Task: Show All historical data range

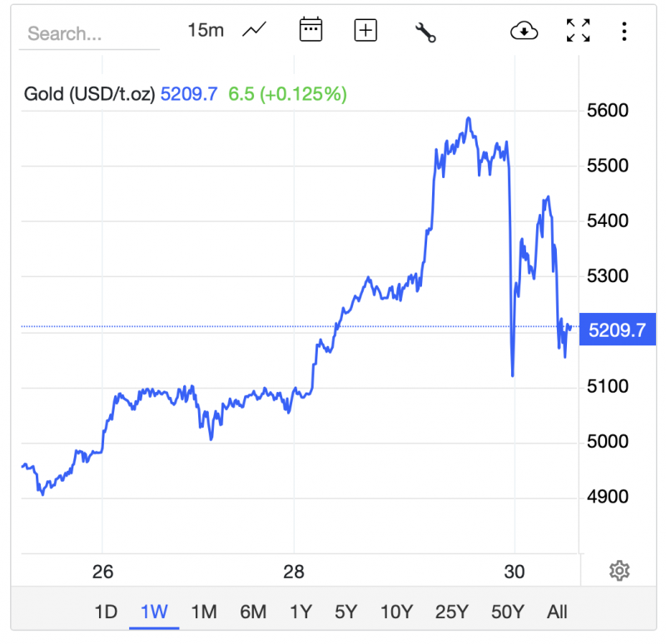Action: pos(557,612)
